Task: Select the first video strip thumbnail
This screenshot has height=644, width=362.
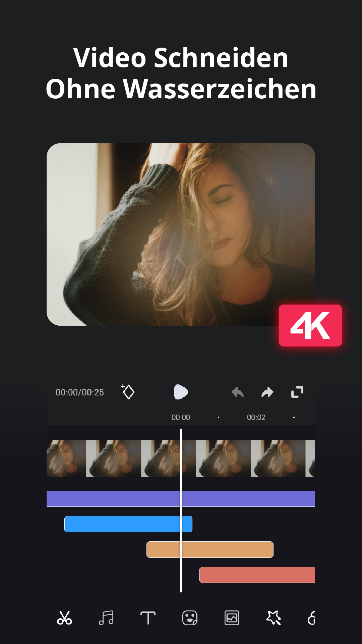Action: click(x=66, y=458)
